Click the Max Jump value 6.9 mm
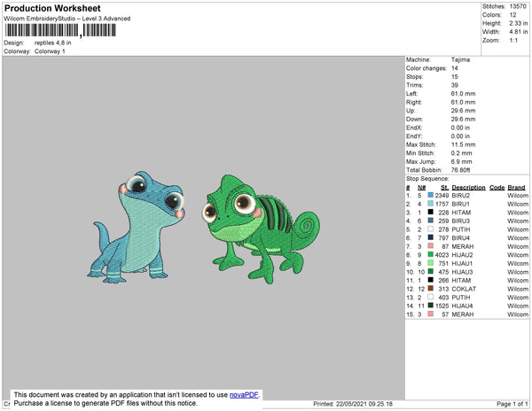Image resolution: width=532 pixels, height=411 pixels. pyautogui.click(x=461, y=161)
